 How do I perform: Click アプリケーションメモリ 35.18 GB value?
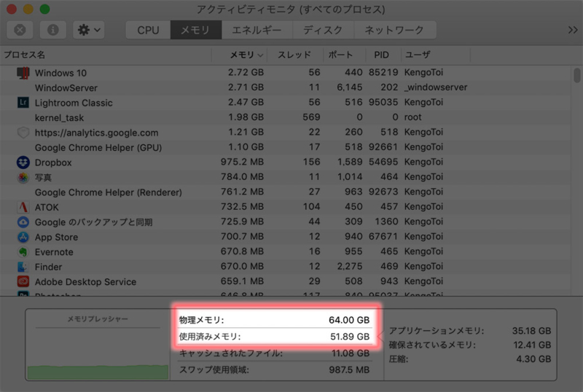[531, 331]
